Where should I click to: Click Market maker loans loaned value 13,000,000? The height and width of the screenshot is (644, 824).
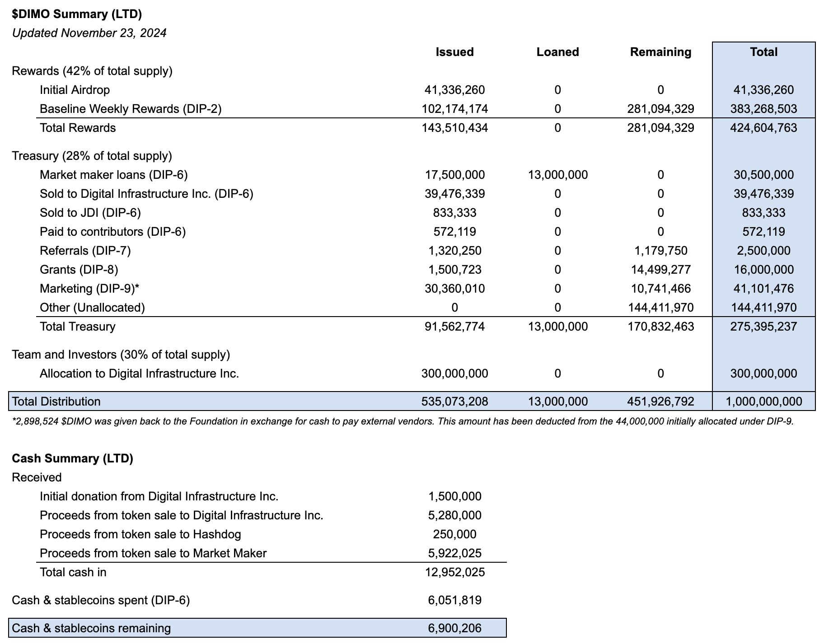pyautogui.click(x=557, y=175)
